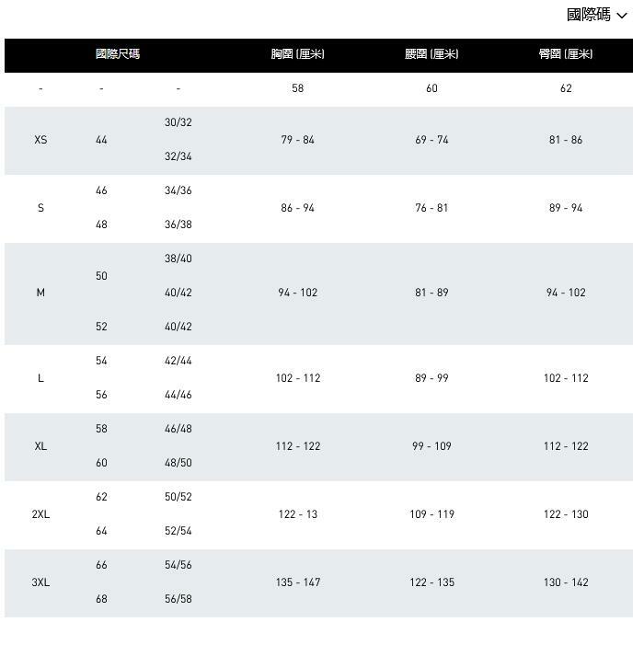644x645 pixels.
Task: Select the 76 - 81 waist cell
Action: coord(431,208)
